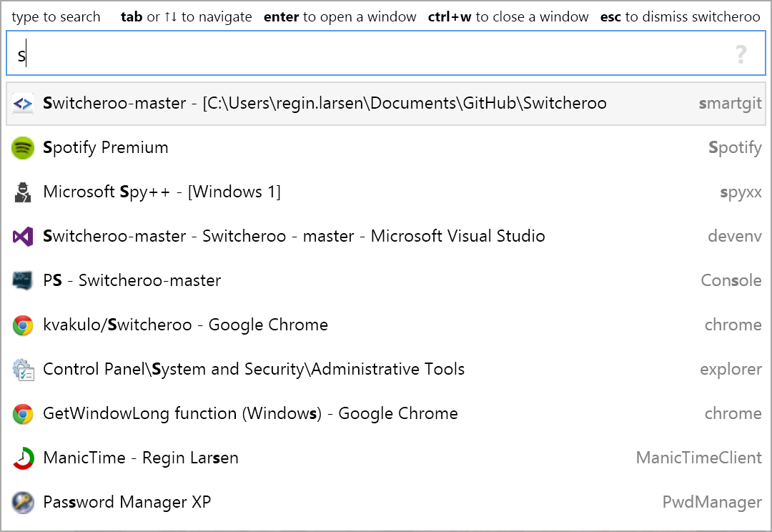Click the 'ctrl+w to close a window' hint
Screen dimensions: 772x532
click(508, 17)
